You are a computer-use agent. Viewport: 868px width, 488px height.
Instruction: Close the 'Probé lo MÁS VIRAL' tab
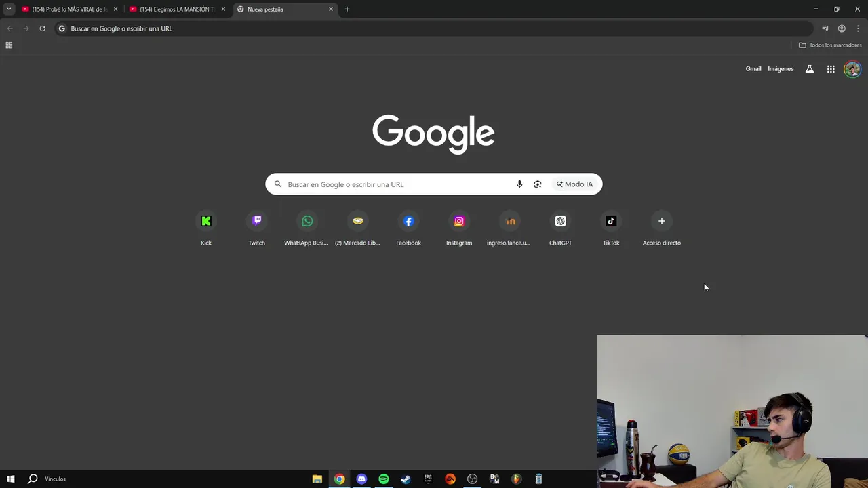tap(115, 9)
